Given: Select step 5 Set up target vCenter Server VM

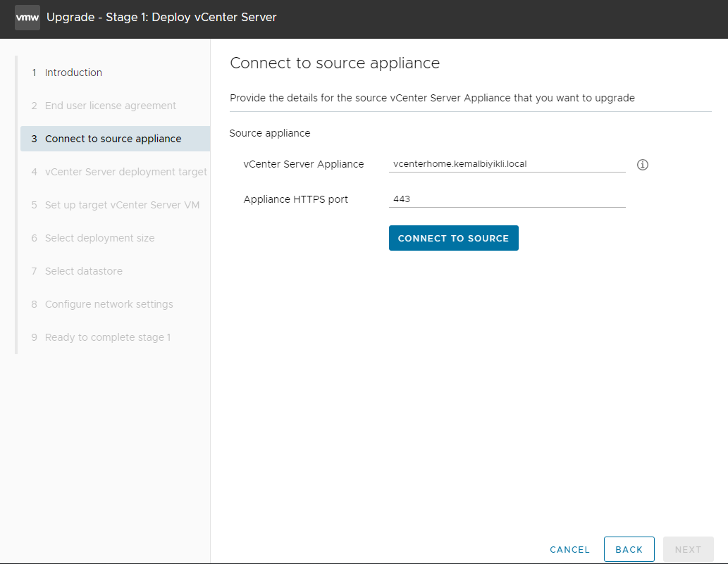Looking at the screenshot, I should point(115,205).
